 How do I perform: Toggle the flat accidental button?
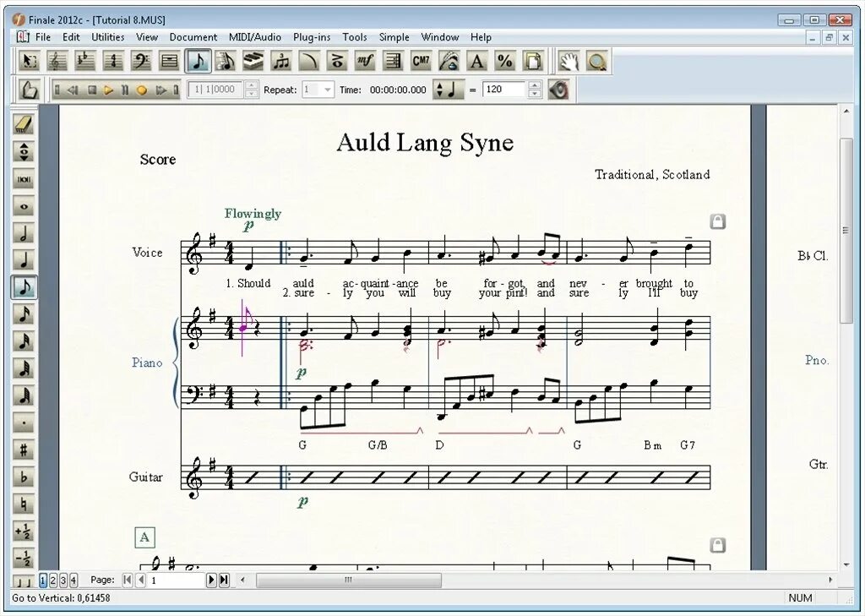click(23, 477)
